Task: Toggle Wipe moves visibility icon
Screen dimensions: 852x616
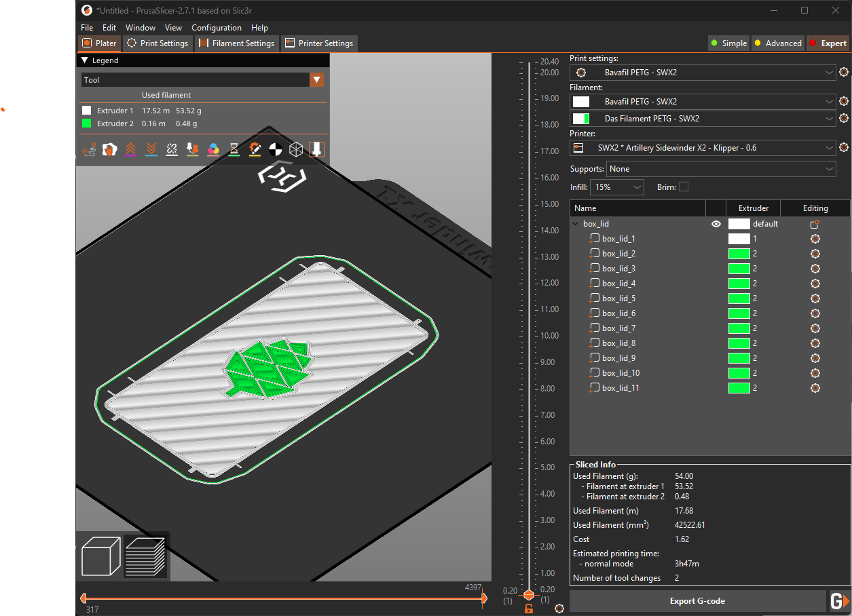Action: pos(109,149)
